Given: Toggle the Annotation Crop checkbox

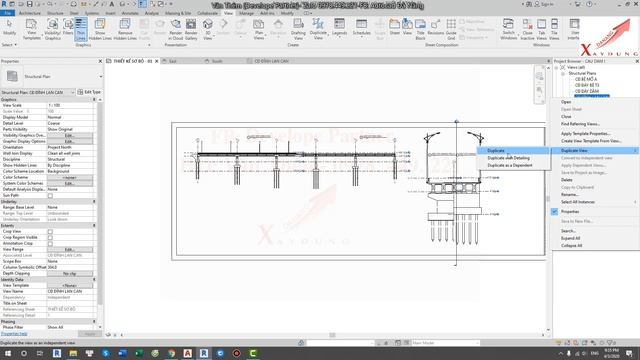Looking at the screenshot, I should pos(50,244).
